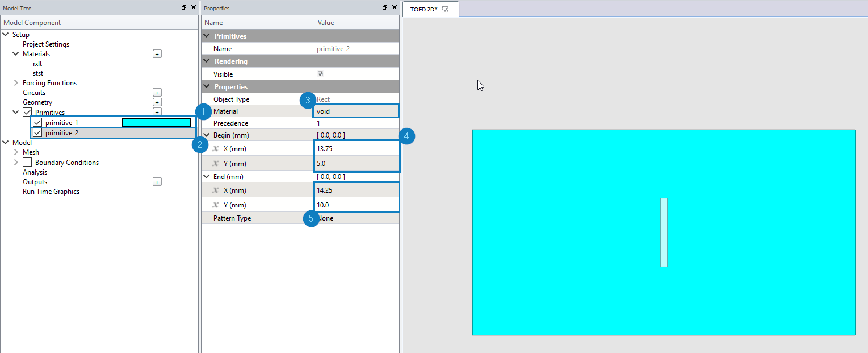Select the stst material
This screenshot has width=868, height=353.
click(x=38, y=73)
